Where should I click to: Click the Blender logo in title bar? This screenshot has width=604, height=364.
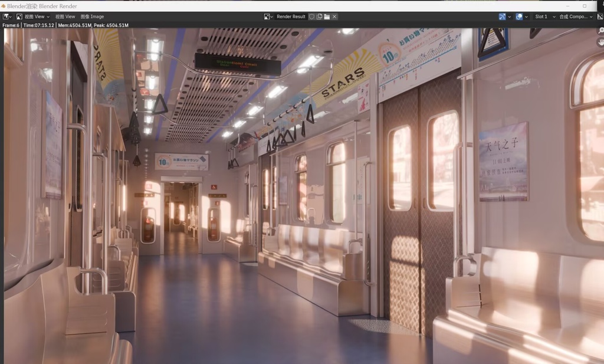pos(4,6)
